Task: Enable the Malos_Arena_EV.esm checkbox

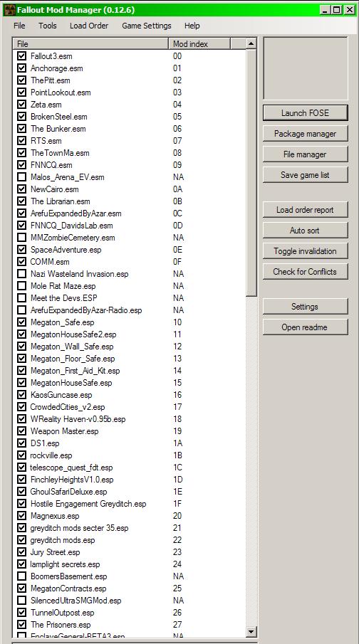Action: tap(22, 177)
